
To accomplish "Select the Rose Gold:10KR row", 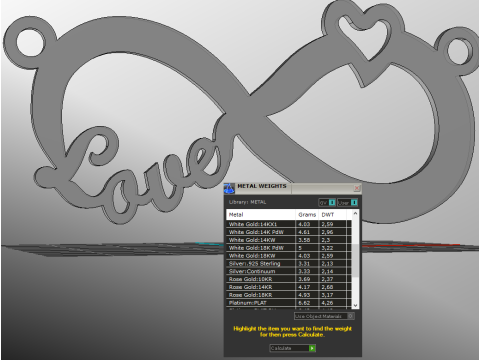I will pyautogui.click(x=289, y=279).
